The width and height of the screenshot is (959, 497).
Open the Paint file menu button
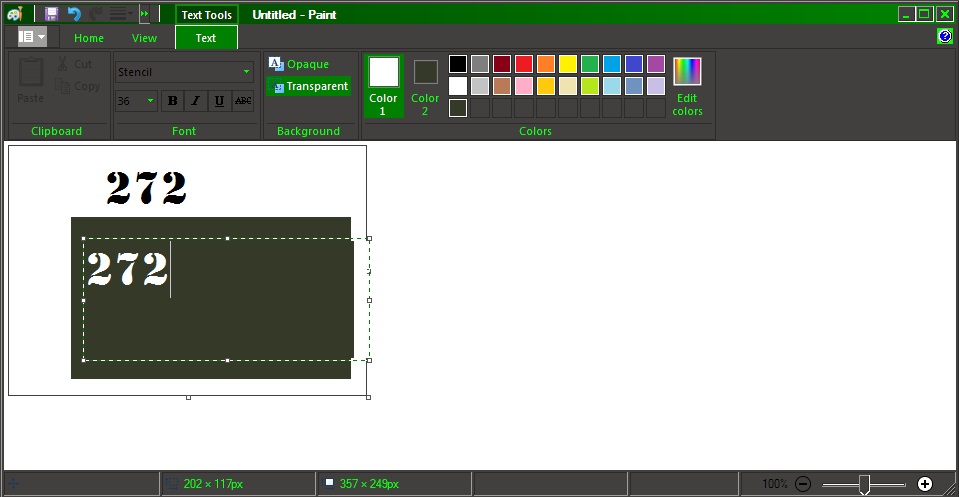pyautogui.click(x=32, y=37)
